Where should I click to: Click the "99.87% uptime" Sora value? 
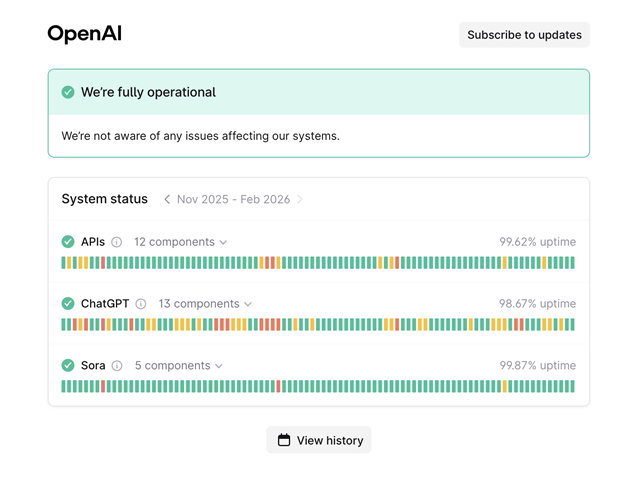538,366
